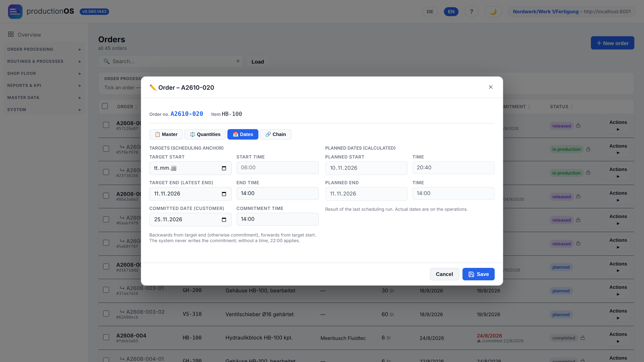Click the Overview grid icon in sidebar
644x362 pixels.
tap(11, 34)
